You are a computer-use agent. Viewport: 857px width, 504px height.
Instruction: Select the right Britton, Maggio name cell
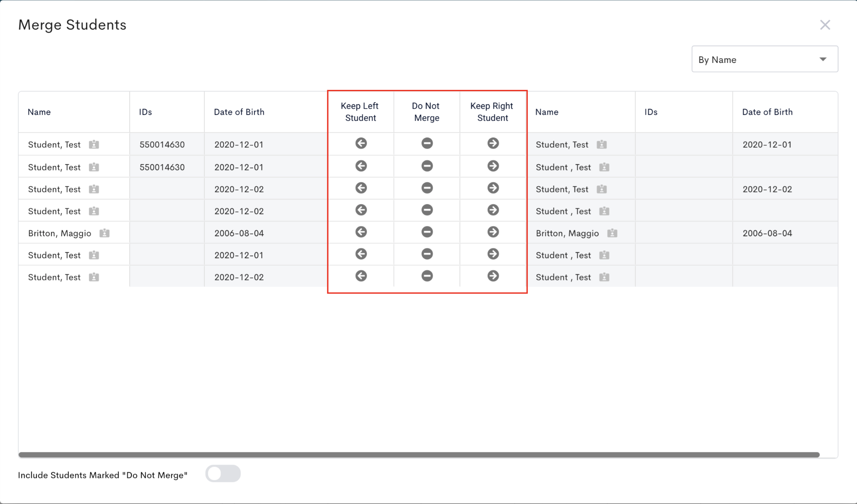pyautogui.click(x=581, y=233)
